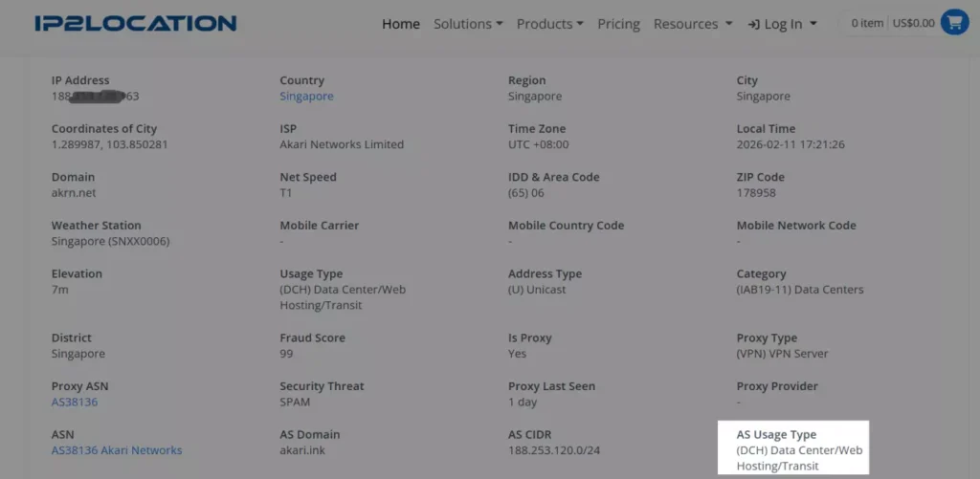Image resolution: width=980 pixels, height=479 pixels.
Task: Click the 0 item US$0.00 cart summary
Action: click(892, 23)
